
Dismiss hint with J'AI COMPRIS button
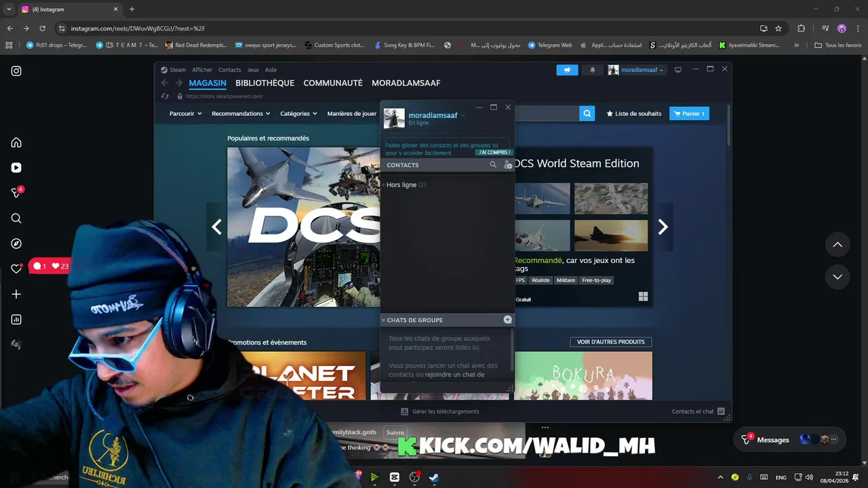pyautogui.click(x=494, y=152)
